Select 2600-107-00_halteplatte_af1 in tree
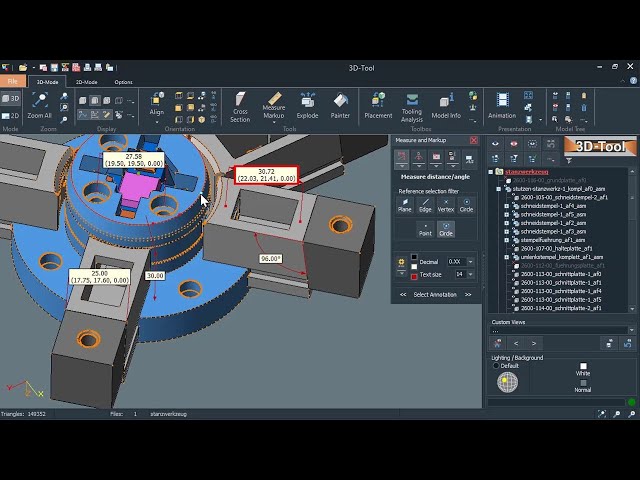 pyautogui.click(x=556, y=249)
